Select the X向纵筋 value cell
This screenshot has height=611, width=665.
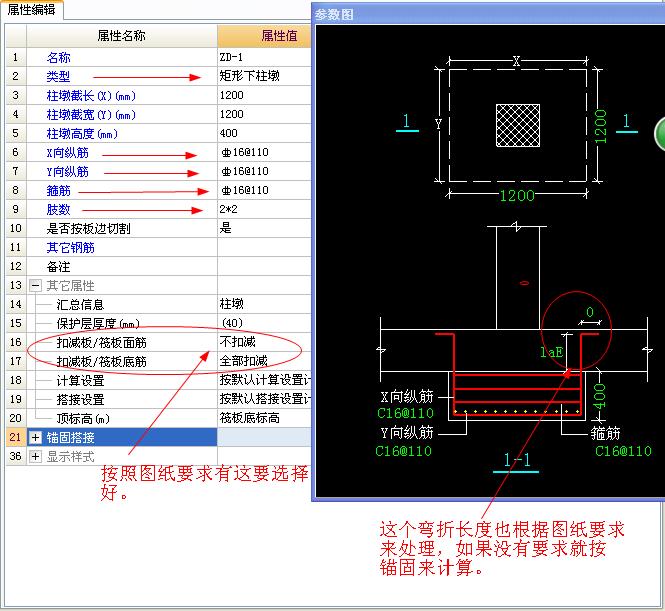pos(264,152)
